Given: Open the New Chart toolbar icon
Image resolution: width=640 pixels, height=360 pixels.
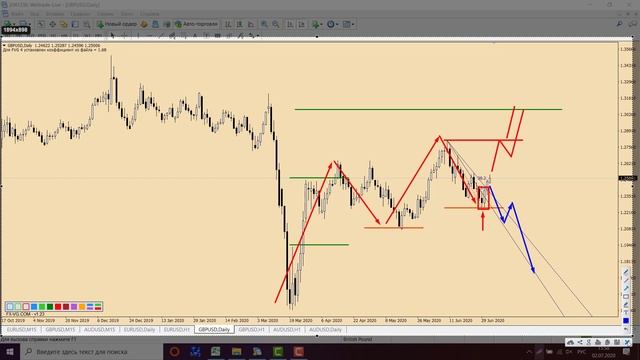Looking at the screenshot, I should 8,24.
